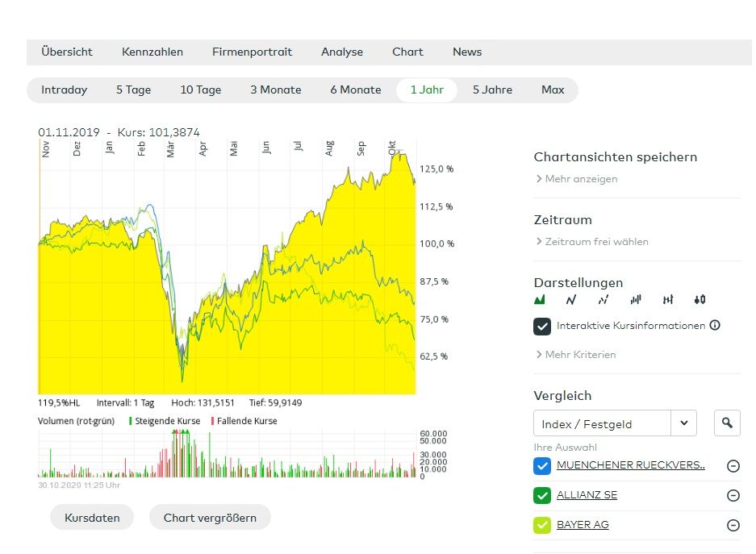Uncheck the ALLIANZ SE comparison checkbox
Viewport: 756px width, 554px height.
[x=542, y=496]
